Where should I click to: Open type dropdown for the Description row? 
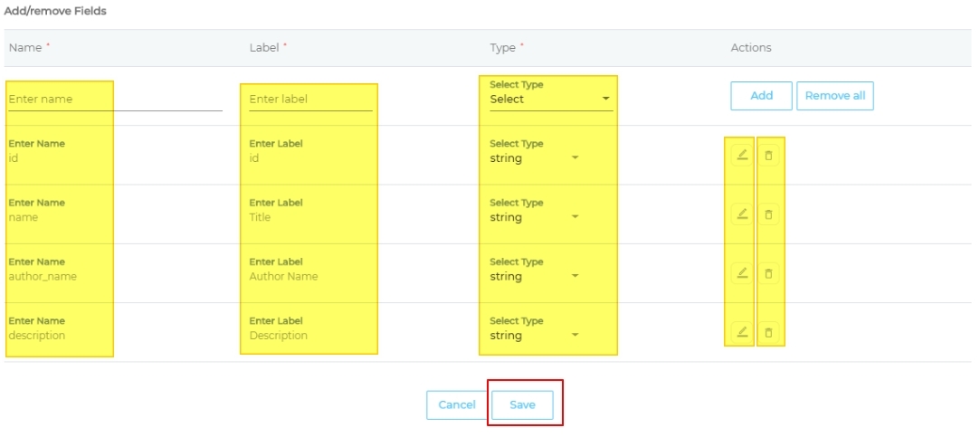[534, 336]
